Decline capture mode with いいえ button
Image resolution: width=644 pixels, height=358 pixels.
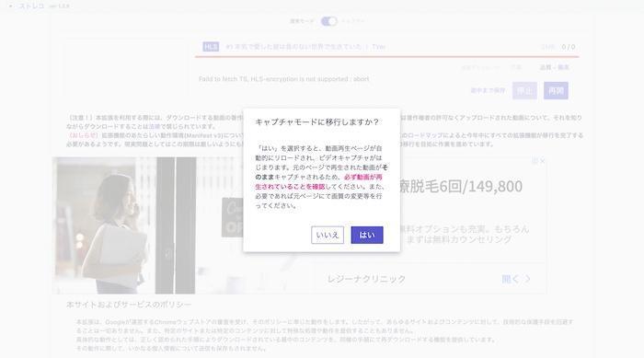tap(328, 235)
